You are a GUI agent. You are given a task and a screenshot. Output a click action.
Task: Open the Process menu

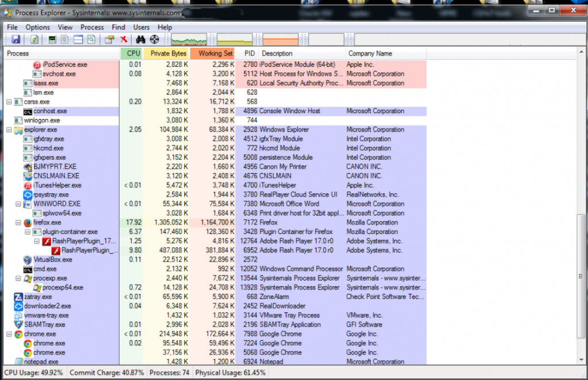[x=92, y=27]
